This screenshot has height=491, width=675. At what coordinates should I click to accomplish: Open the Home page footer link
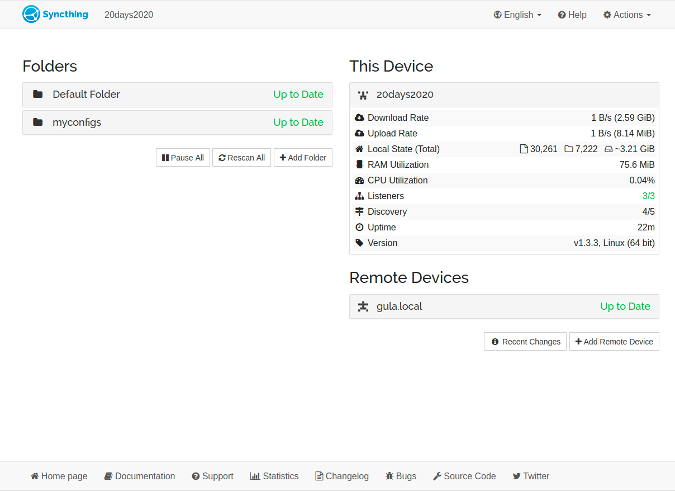59,476
